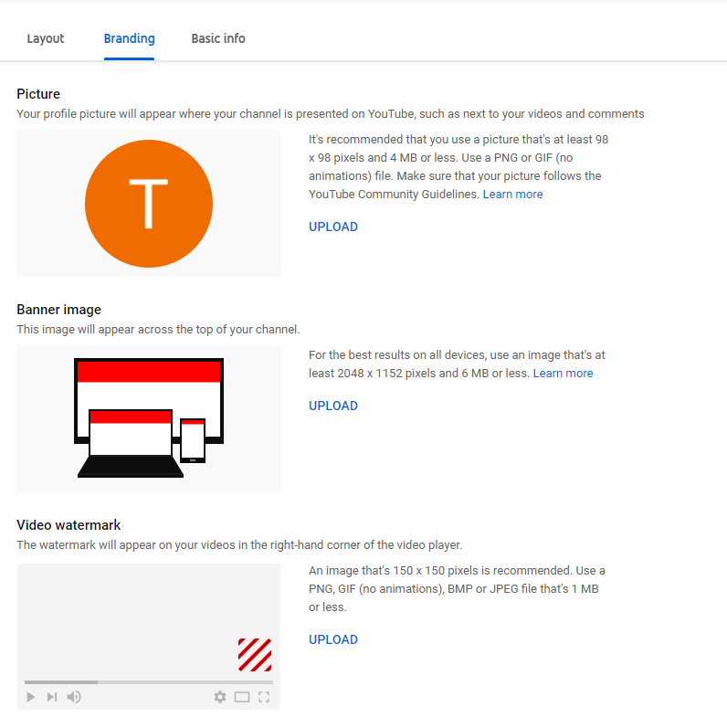The image size is (727, 728).
Task: Select the Branding tab
Action: (x=130, y=38)
